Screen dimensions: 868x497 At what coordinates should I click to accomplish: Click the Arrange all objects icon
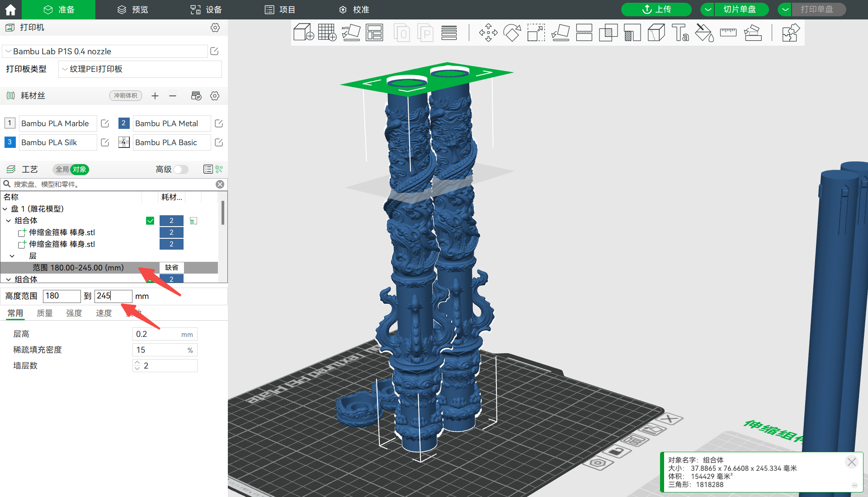coord(374,33)
